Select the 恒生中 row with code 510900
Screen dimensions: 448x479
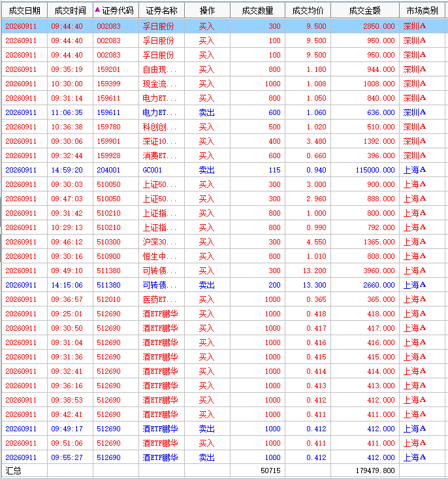click(x=223, y=256)
